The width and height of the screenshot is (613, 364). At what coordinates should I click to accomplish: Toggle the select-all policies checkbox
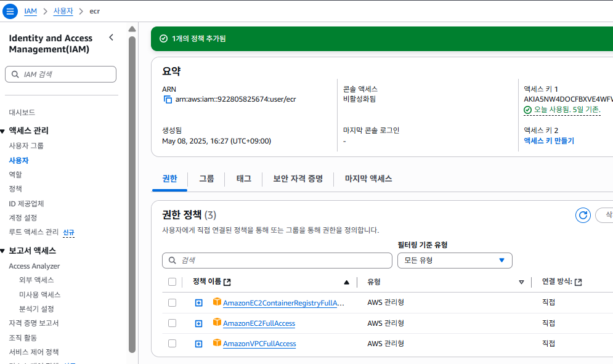(x=172, y=282)
